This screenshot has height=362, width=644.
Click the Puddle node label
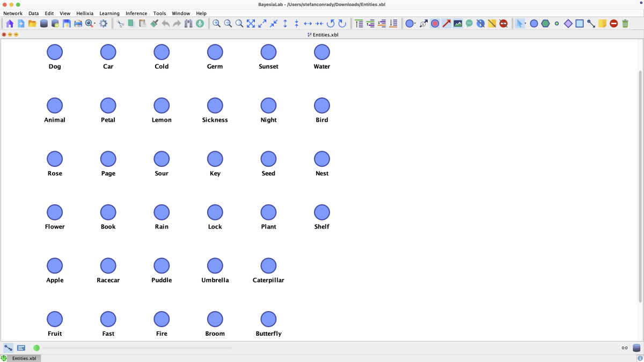click(x=162, y=280)
